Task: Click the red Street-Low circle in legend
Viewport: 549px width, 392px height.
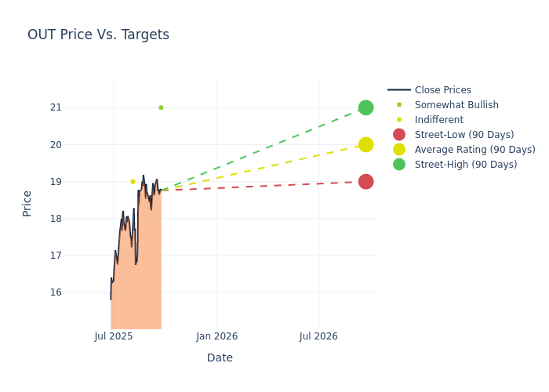Action: 399,135
